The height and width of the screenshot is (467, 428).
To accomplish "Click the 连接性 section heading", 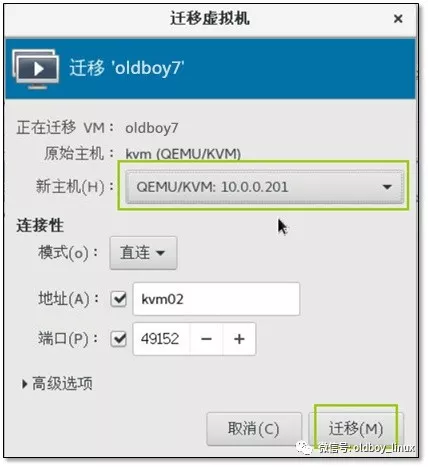I will click(x=40, y=225).
